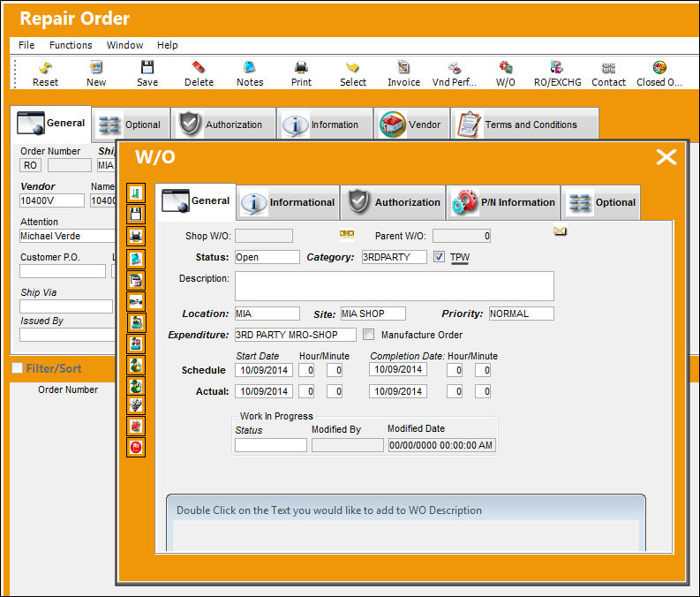Click the blue notes icon in W/O sidebar

(x=136, y=259)
